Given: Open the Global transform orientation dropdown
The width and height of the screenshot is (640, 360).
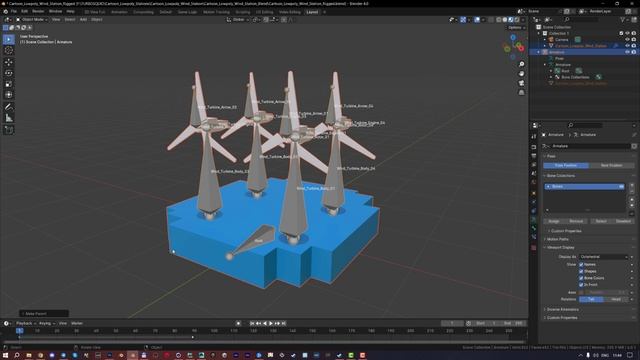Looking at the screenshot, I should 238,20.
